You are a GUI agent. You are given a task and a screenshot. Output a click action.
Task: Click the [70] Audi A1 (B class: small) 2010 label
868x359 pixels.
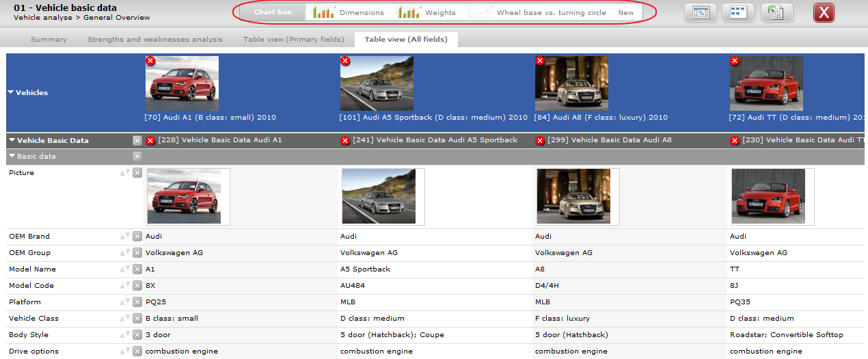click(x=211, y=118)
